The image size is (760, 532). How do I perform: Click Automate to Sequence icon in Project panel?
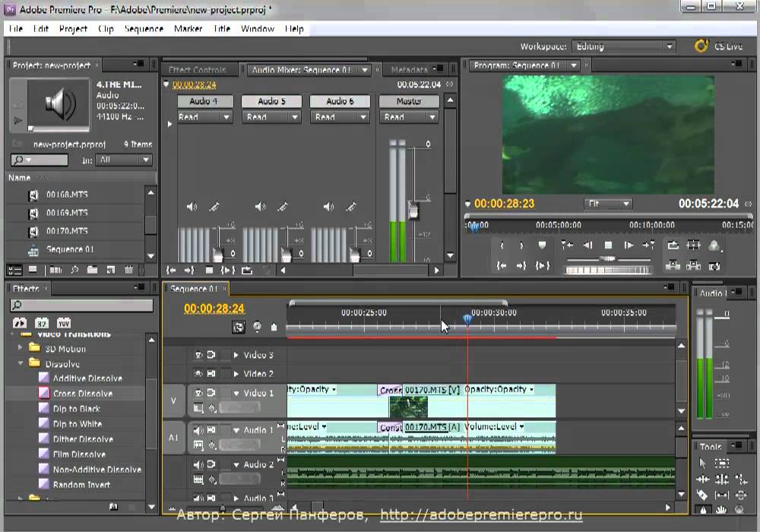tap(55, 270)
